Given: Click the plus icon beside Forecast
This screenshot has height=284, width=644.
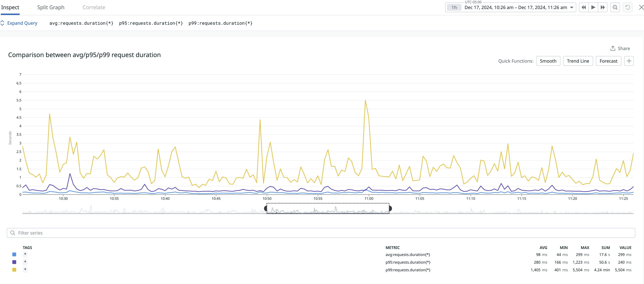Looking at the screenshot, I should coord(629,61).
